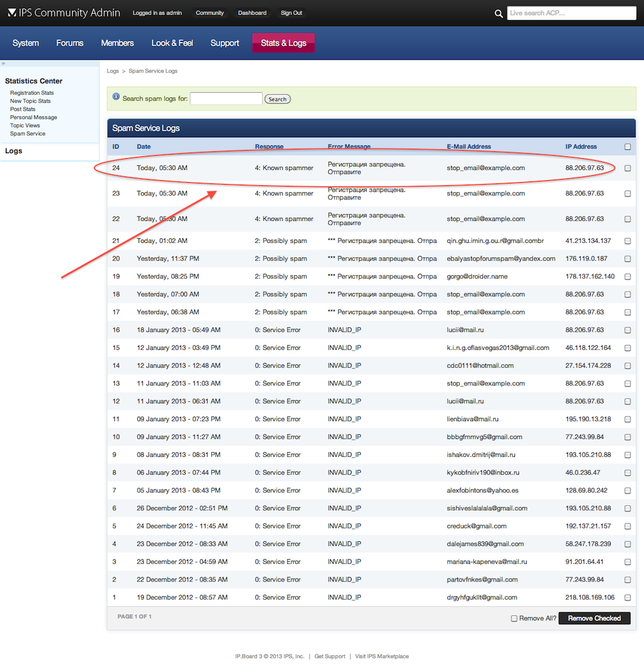Open the Get Support footer link

click(330, 656)
